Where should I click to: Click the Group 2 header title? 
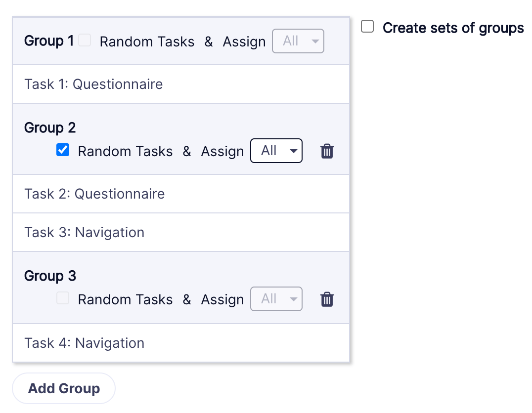point(50,128)
